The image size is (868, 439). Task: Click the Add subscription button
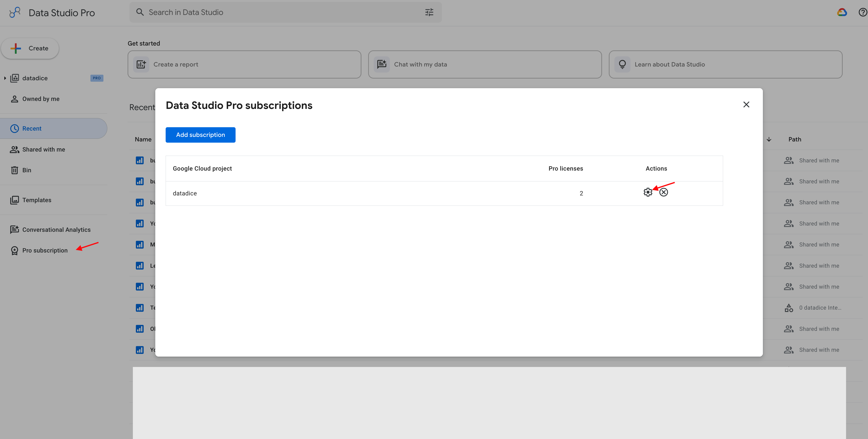tap(201, 135)
